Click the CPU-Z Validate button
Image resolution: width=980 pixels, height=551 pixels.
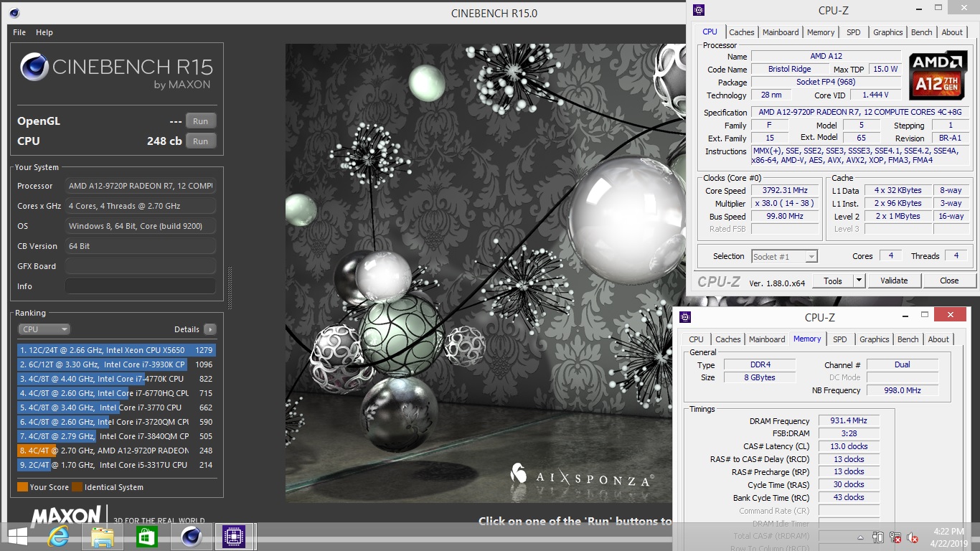(x=894, y=281)
